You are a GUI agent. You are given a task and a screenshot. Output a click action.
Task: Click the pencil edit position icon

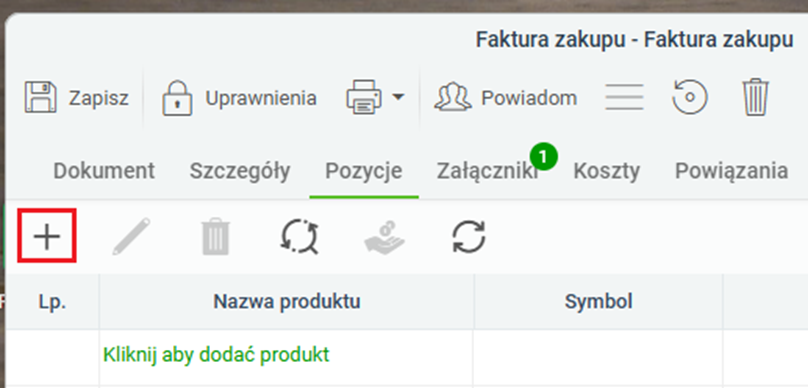[x=131, y=237]
